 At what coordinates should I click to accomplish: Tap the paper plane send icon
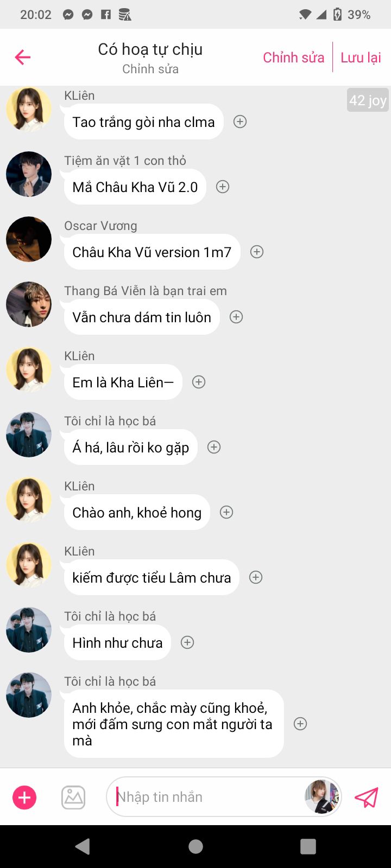[366, 797]
